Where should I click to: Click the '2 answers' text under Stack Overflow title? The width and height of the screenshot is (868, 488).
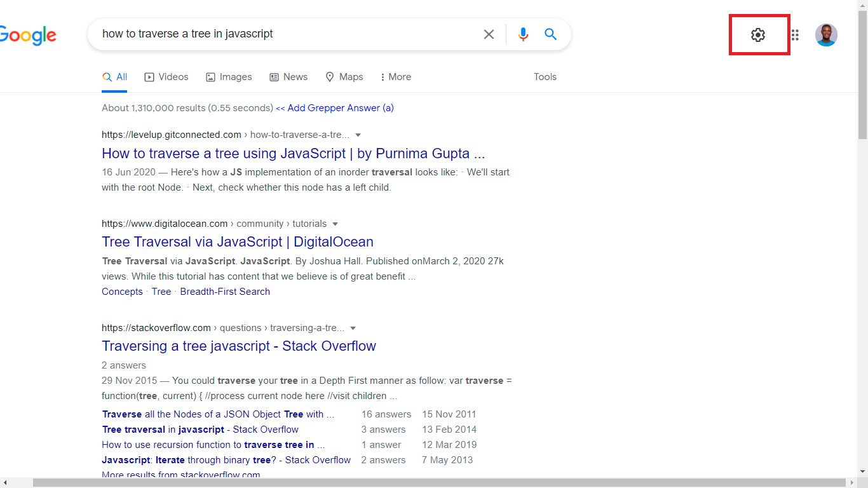click(124, 365)
